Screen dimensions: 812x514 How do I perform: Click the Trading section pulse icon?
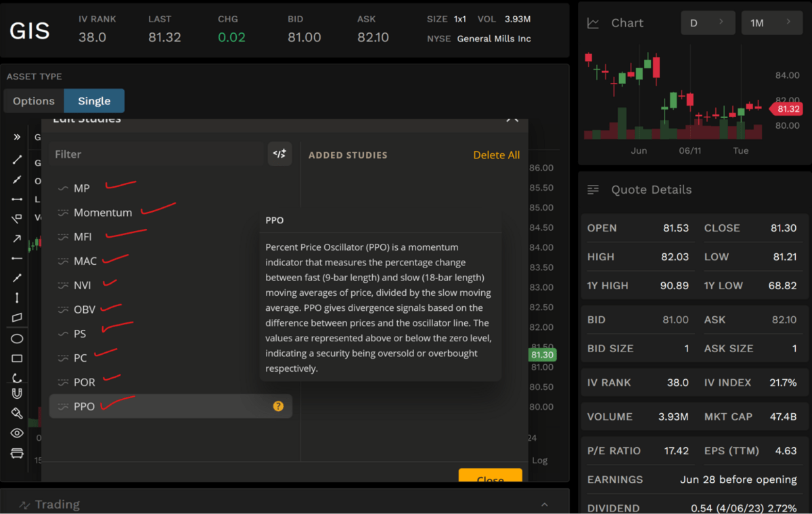[25, 505]
